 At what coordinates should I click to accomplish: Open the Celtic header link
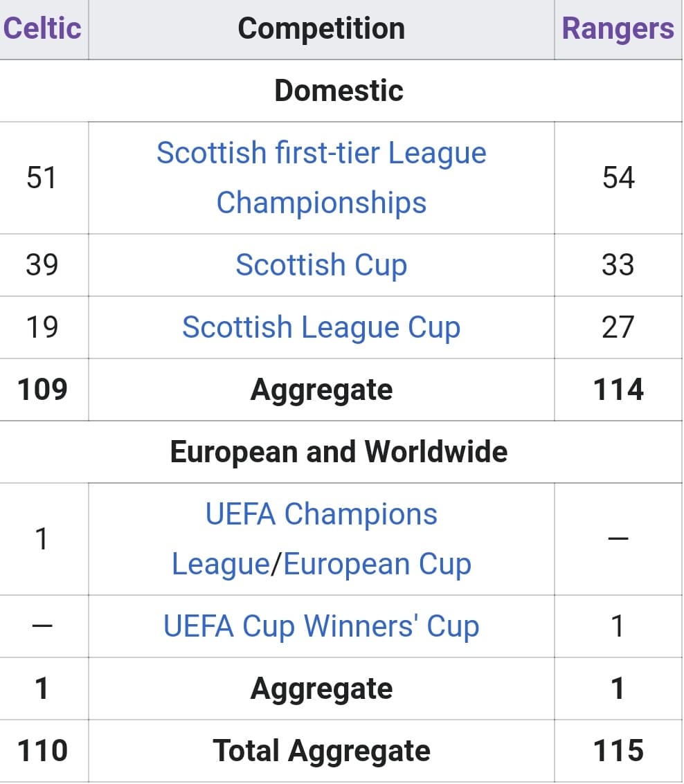click(42, 28)
